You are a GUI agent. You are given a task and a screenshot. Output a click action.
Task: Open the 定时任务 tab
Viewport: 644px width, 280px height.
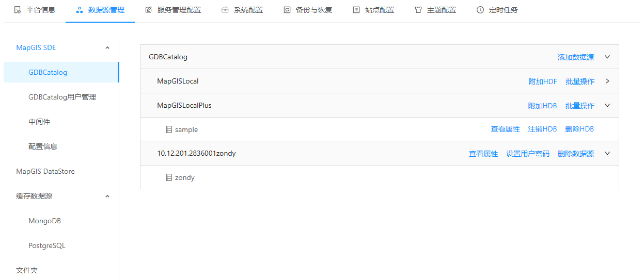tap(497, 10)
